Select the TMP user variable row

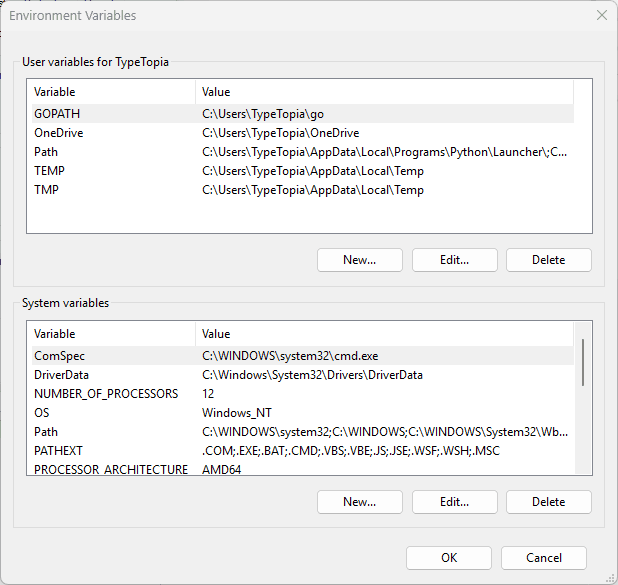click(x=46, y=190)
